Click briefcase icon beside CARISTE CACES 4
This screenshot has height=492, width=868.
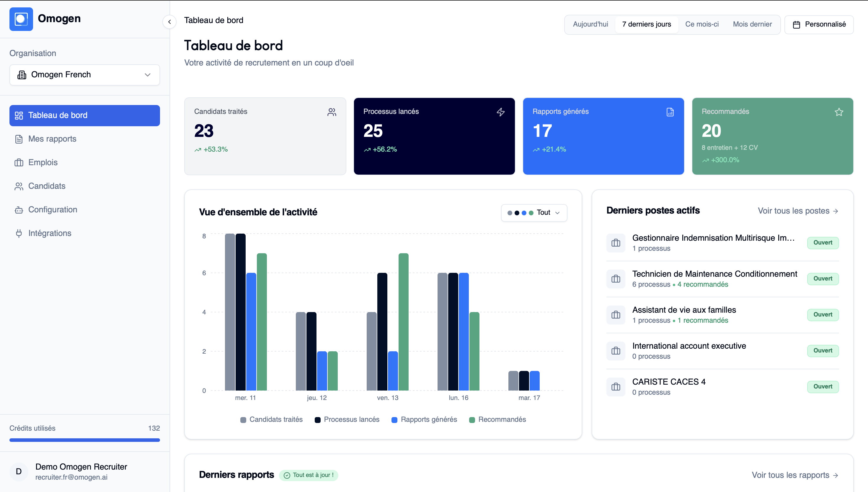tap(616, 387)
